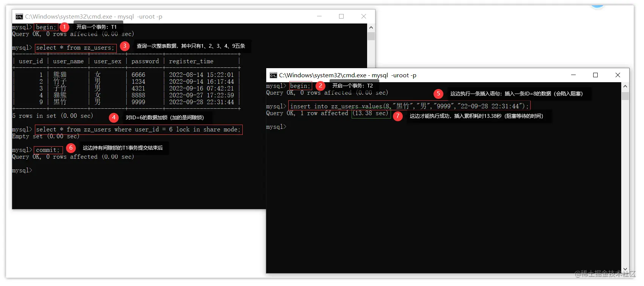The width and height of the screenshot is (644, 286).
Task: Click scroll-up arrow in the T1 window scrollbar
Action: point(371,27)
